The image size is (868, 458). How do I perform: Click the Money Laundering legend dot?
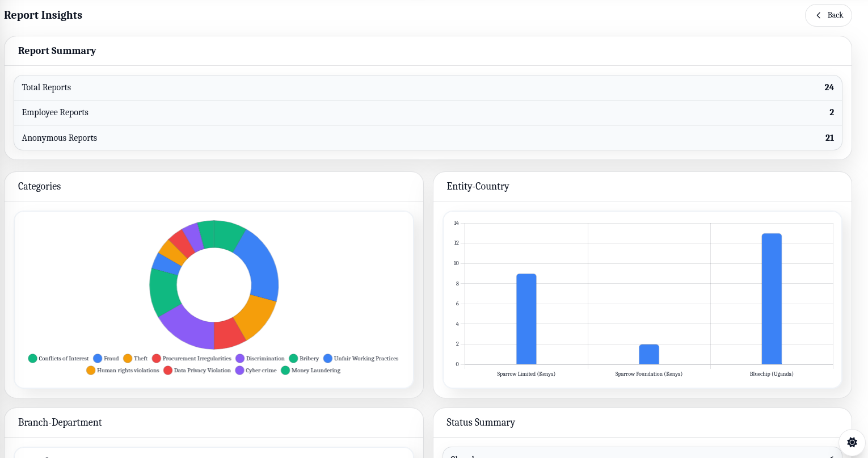286,370
